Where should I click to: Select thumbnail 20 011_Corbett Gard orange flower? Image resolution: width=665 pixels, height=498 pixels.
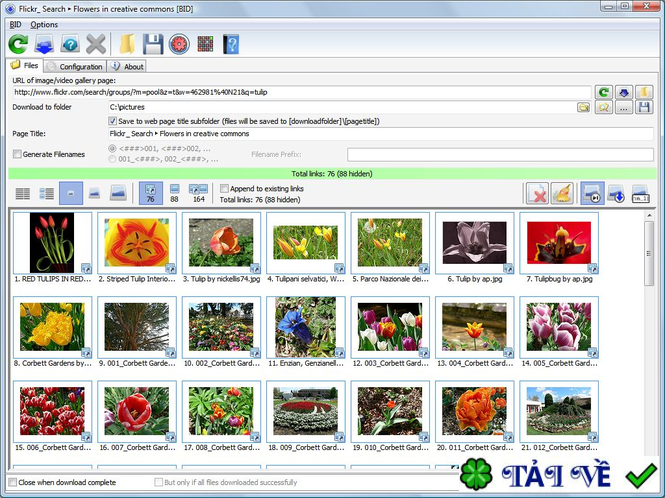(475, 411)
